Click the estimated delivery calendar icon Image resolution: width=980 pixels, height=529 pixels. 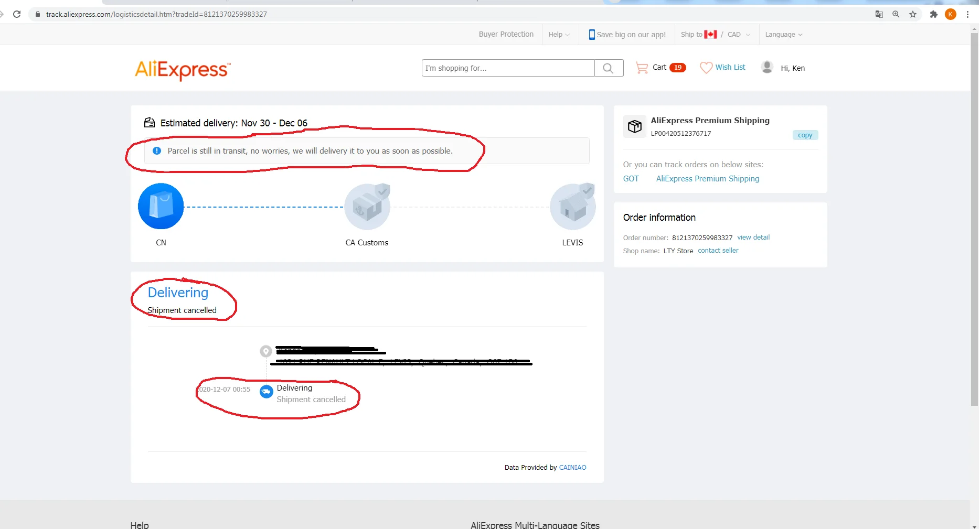pos(150,123)
